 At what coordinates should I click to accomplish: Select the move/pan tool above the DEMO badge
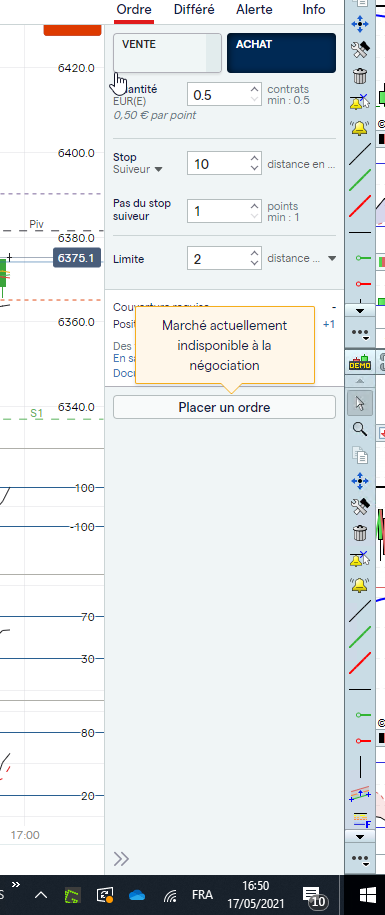coord(360,24)
